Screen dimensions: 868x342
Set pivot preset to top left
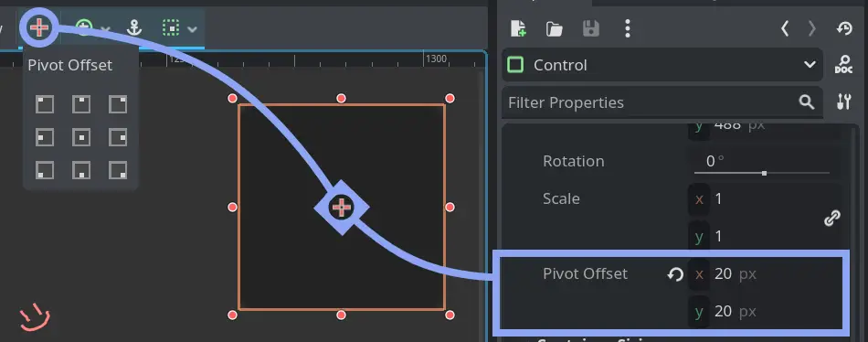[x=45, y=104]
